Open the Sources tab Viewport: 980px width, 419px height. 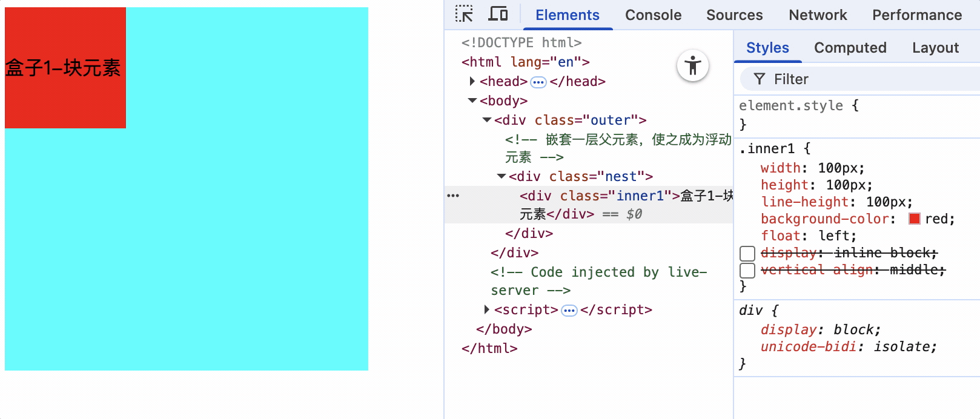point(734,15)
